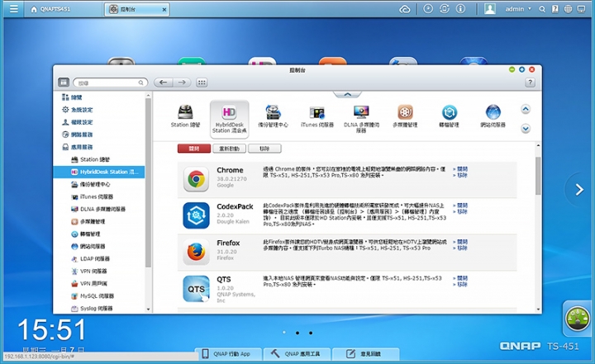Click 關閉 link in Chrome row
The image size is (595, 364).
click(462, 168)
